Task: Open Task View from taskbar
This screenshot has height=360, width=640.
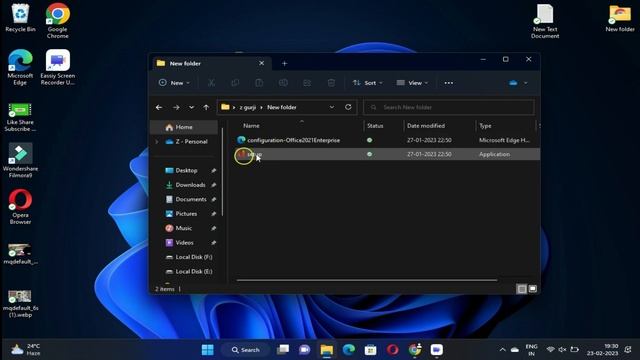Action: [283, 350]
